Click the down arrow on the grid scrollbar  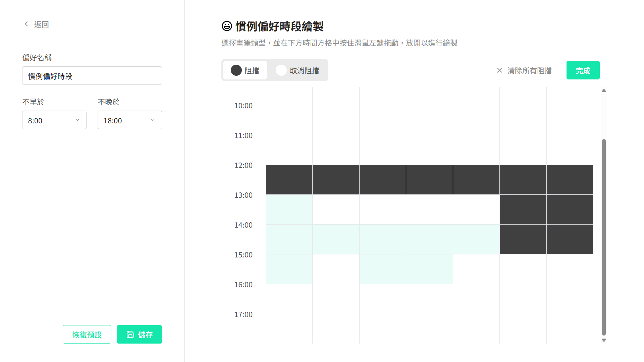[x=604, y=340]
